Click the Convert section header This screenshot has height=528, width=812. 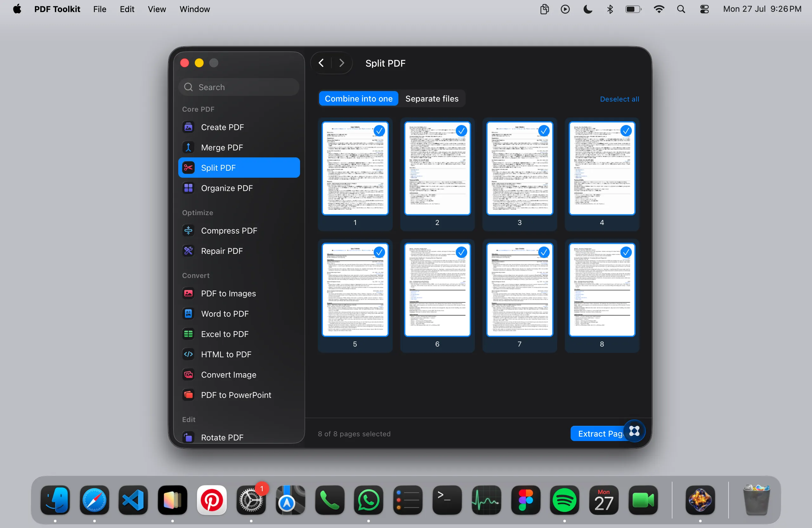(x=196, y=275)
